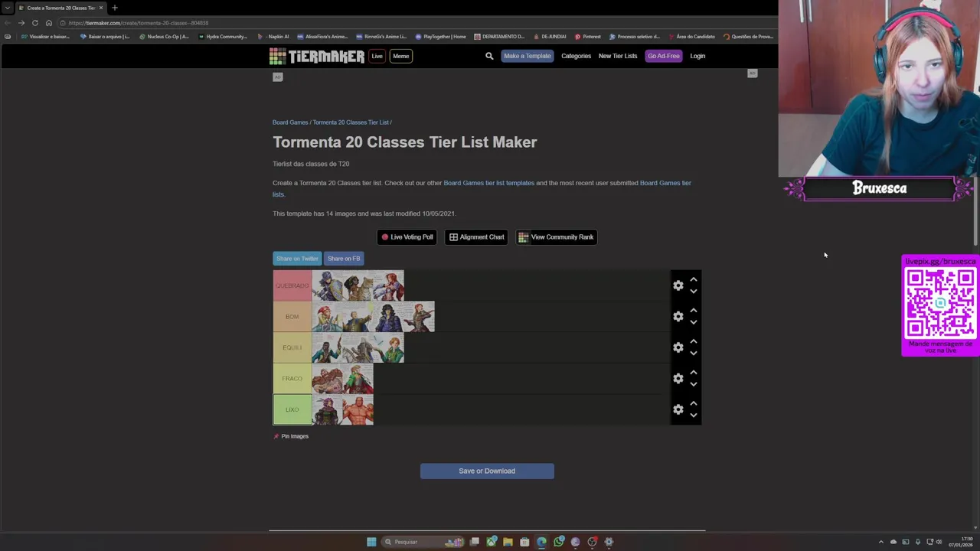
Task: Open Tormenta 20 Classes Tier List breadcrumb
Action: (351, 122)
